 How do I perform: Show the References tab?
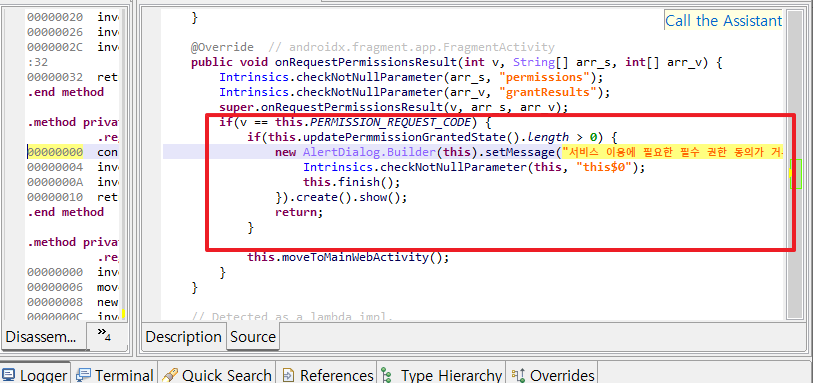tap(328, 374)
